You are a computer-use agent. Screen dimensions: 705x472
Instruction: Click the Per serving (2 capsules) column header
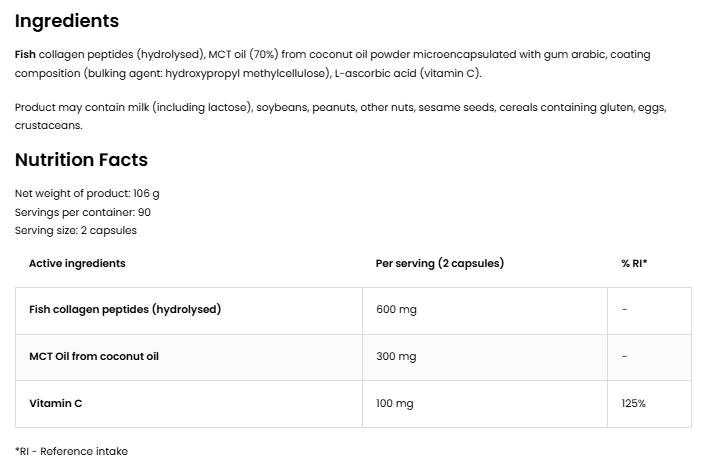tap(439, 263)
